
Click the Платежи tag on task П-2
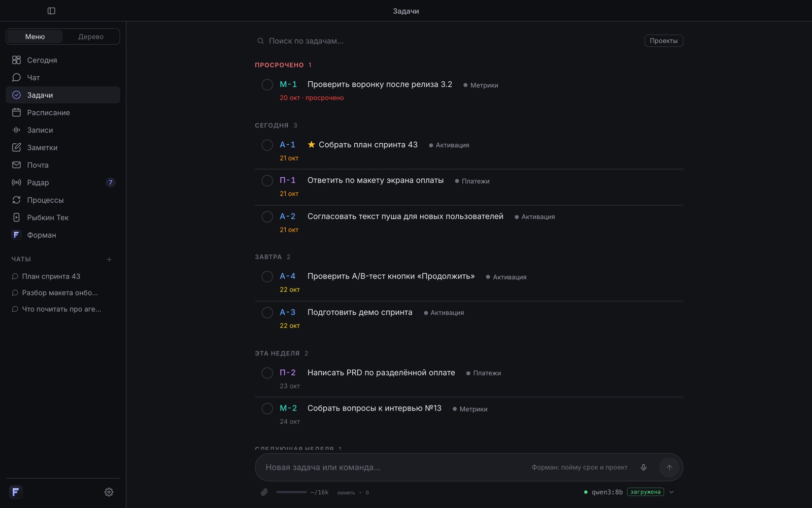pos(484,373)
